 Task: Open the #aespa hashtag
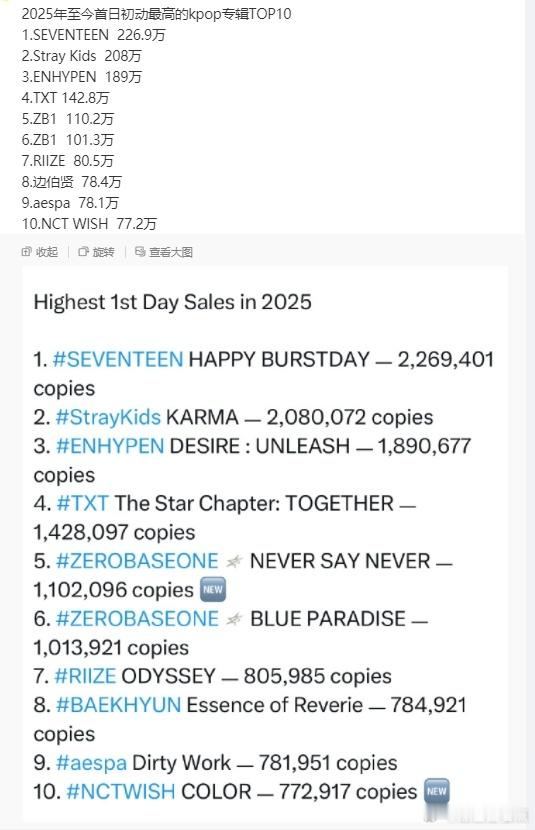(x=91, y=763)
